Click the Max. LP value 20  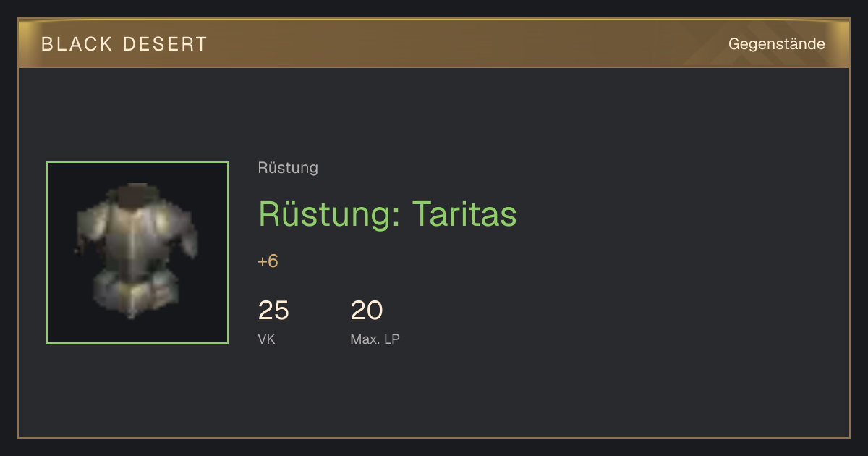(x=366, y=311)
